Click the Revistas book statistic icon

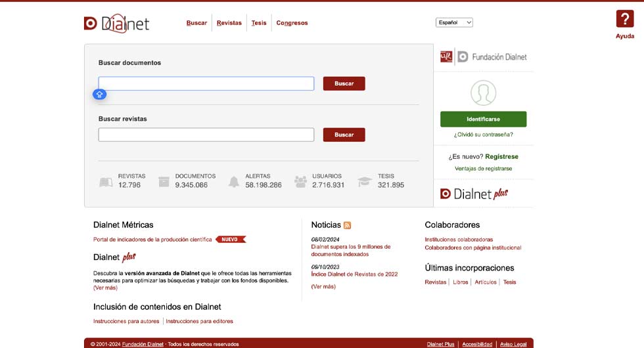tap(106, 182)
